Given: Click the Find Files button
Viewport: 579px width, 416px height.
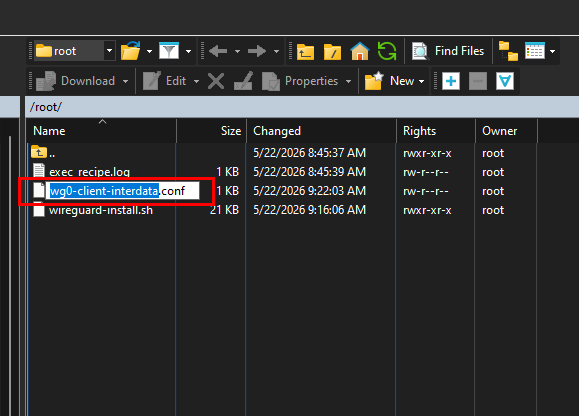Looking at the screenshot, I should (448, 51).
